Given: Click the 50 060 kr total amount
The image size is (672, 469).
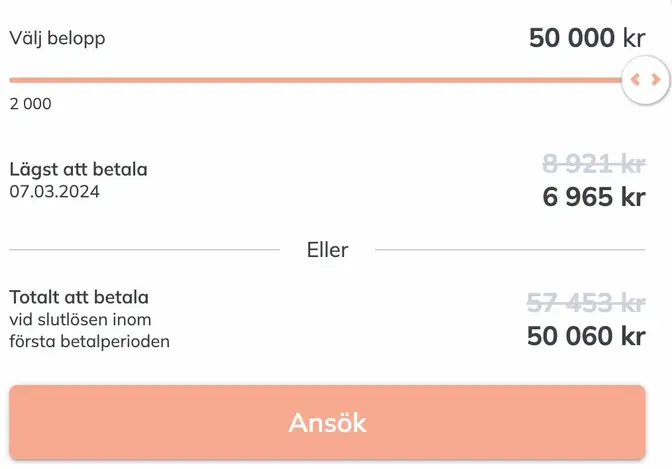Looking at the screenshot, I should point(585,335).
